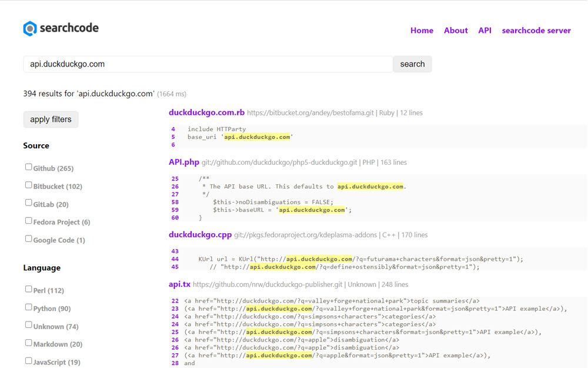The image size is (588, 368).
Task: Open the API menu link
Action: point(485,31)
